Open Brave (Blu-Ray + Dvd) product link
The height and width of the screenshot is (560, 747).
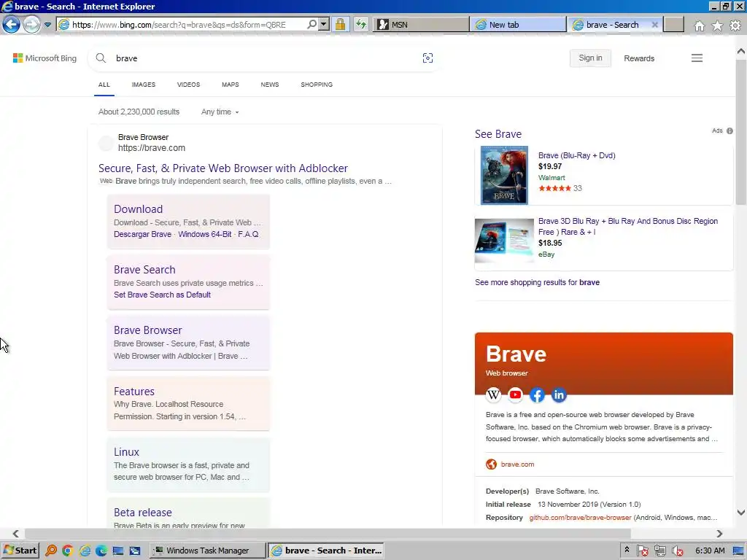[576, 156]
